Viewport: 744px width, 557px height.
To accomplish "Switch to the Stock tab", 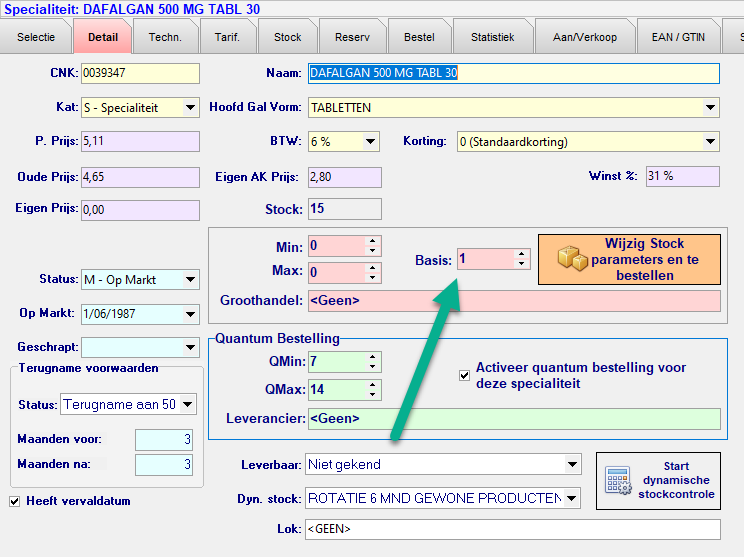I will [x=287, y=37].
